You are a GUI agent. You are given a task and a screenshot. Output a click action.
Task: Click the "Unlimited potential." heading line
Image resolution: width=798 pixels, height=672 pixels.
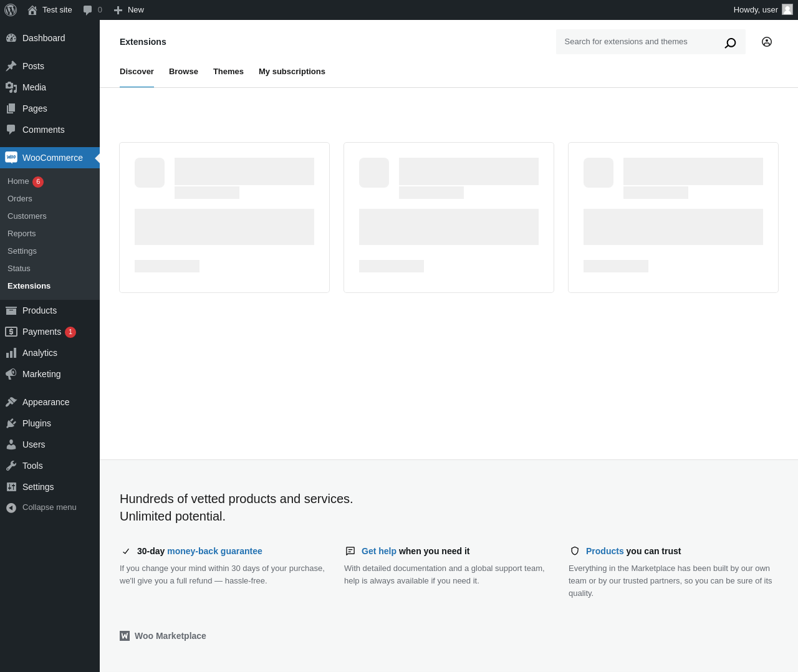tap(173, 516)
